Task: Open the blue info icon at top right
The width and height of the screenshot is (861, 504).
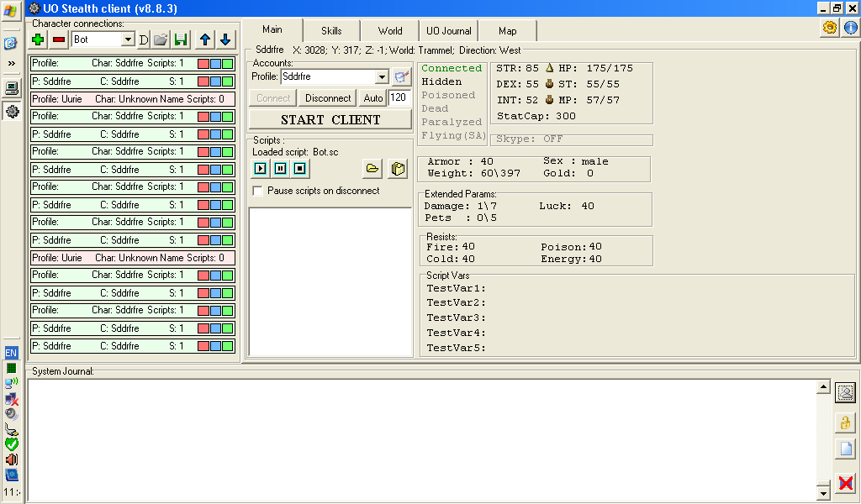Action: 850,28
